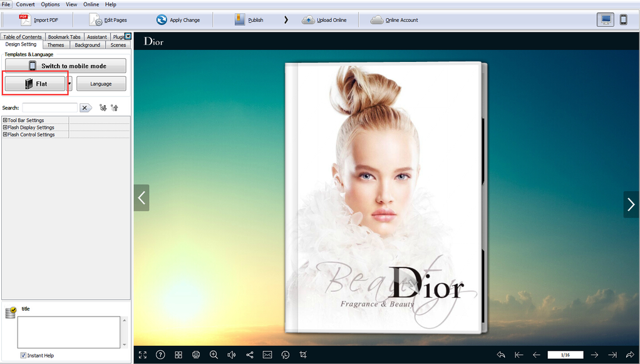Click the share icon
Image resolution: width=640 pixels, height=364 pixels.
tap(250, 355)
